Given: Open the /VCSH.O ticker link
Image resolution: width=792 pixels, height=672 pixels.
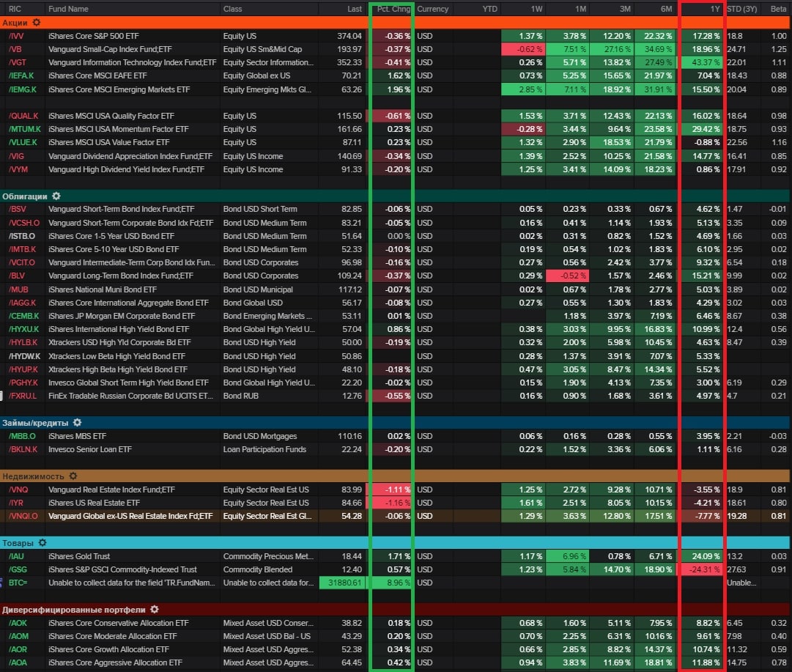Looking at the screenshot, I should pyautogui.click(x=23, y=223).
